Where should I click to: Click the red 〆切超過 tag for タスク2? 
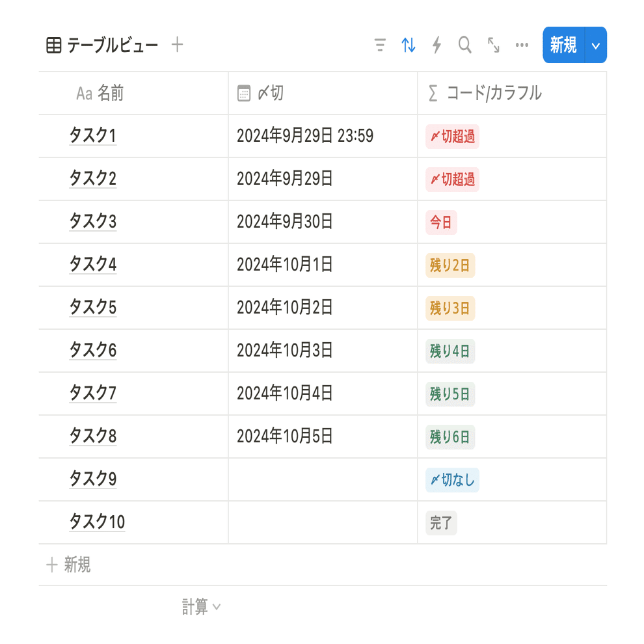click(x=452, y=180)
